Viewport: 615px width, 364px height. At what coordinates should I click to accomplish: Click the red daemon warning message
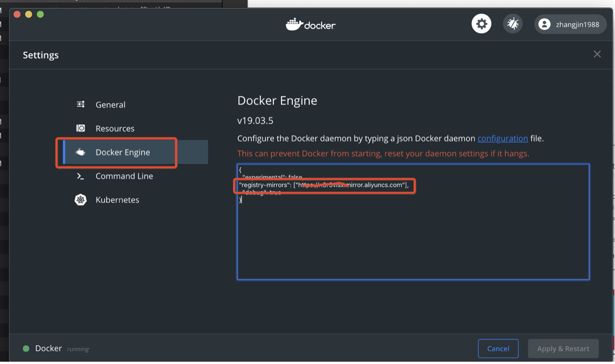point(383,153)
